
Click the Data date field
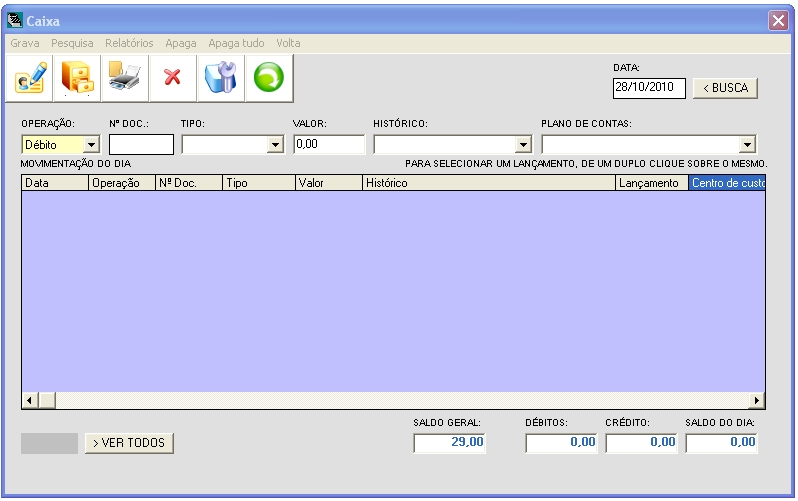pyautogui.click(x=648, y=88)
